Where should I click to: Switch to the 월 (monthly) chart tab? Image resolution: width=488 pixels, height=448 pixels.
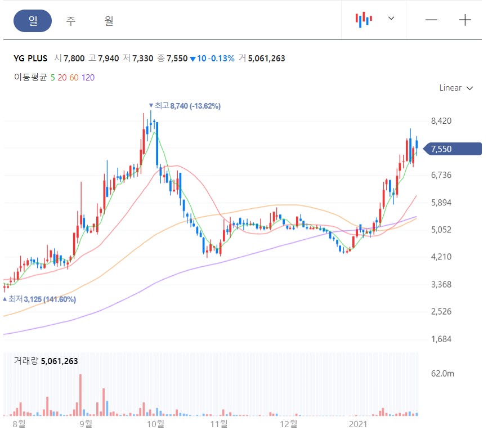point(109,21)
